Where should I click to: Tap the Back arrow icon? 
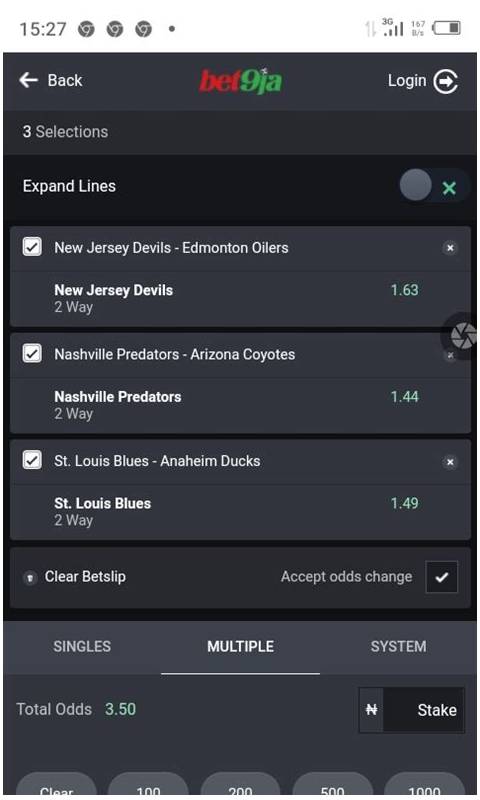point(29,80)
